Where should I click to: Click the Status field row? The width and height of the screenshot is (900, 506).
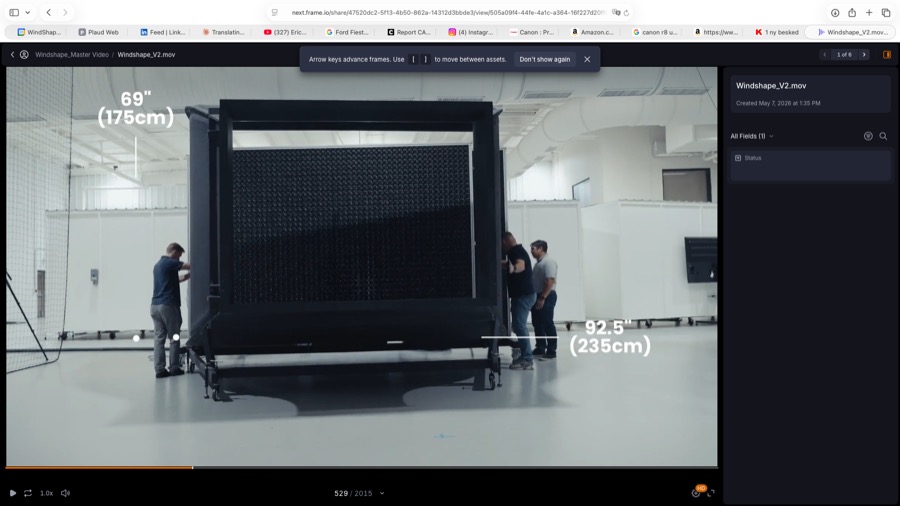(809, 165)
